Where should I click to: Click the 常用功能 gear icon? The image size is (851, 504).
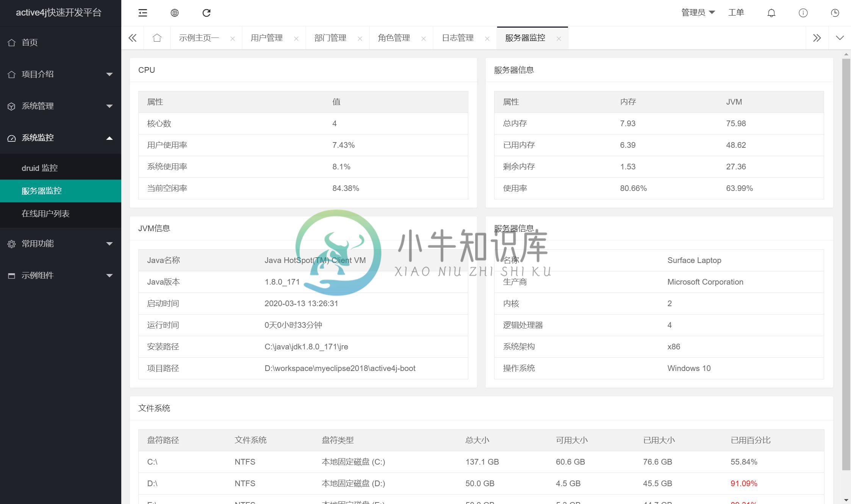click(12, 244)
